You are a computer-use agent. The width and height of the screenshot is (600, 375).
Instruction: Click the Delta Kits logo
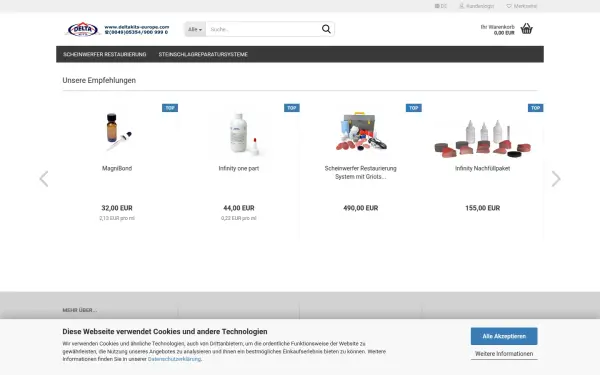[117, 29]
